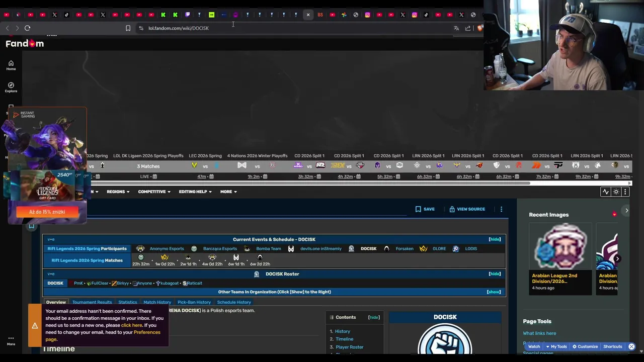
Task: Open the kubagoat player link
Action: [170, 283]
